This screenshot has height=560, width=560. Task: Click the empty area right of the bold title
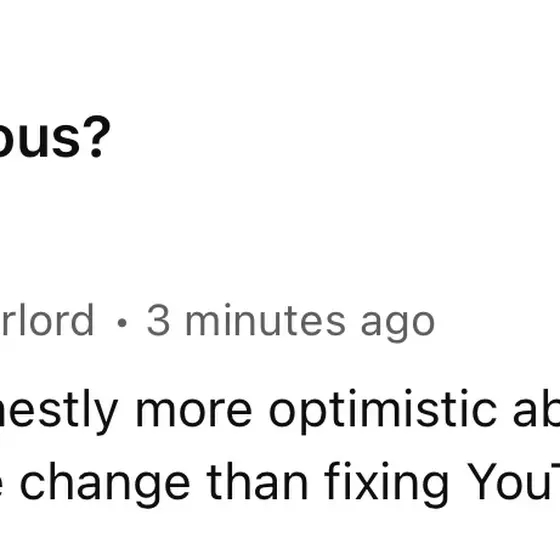[x=336, y=138]
